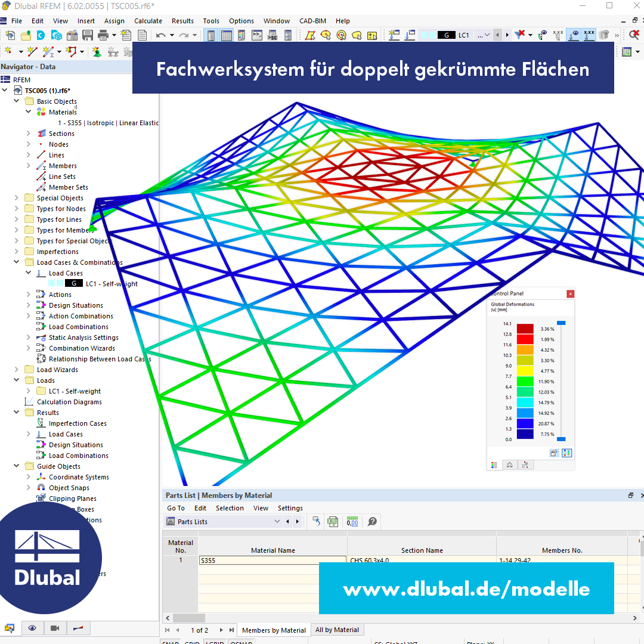
Task: Go to previous load case arrow in toolbar
Action: point(498,35)
